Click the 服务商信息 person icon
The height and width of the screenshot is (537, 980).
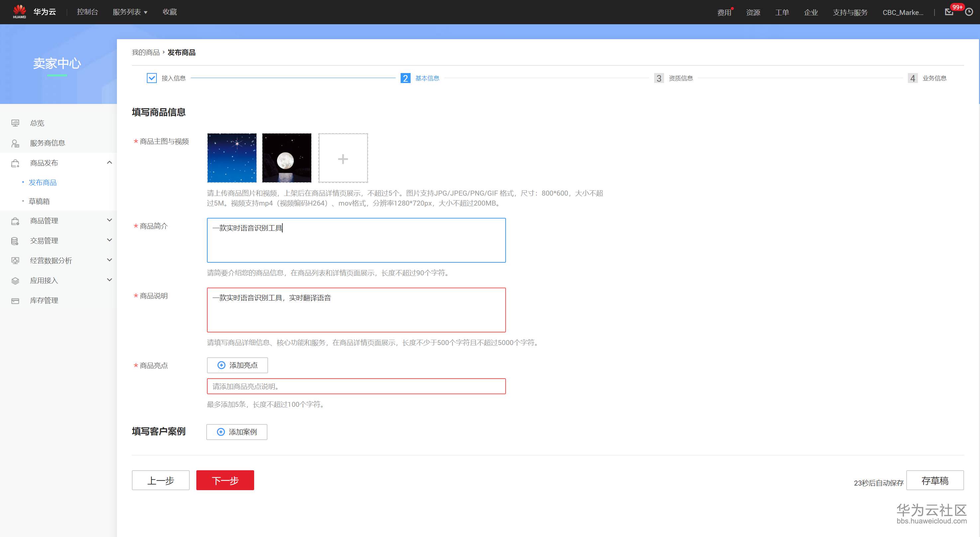tap(15, 143)
